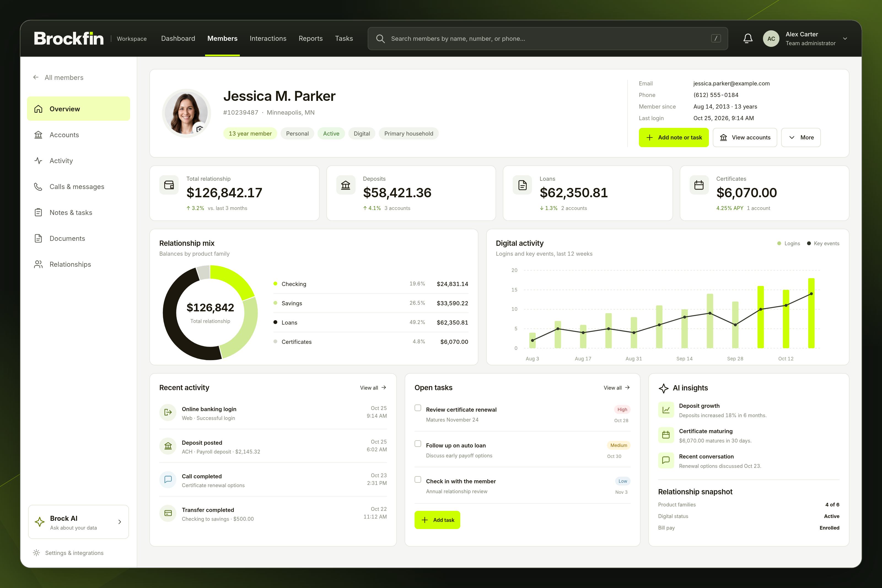This screenshot has width=882, height=588.
Task: Click the Recent conversation bubble icon
Action: tap(666, 460)
